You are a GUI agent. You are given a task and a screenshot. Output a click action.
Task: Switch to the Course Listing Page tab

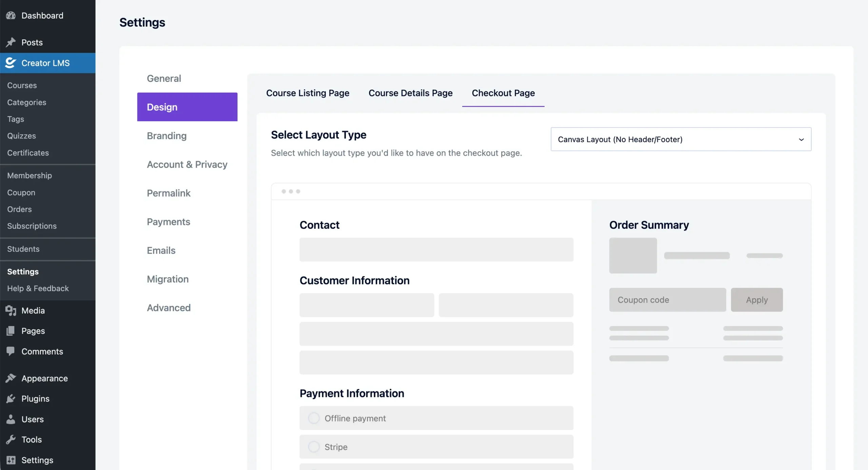pyautogui.click(x=308, y=93)
